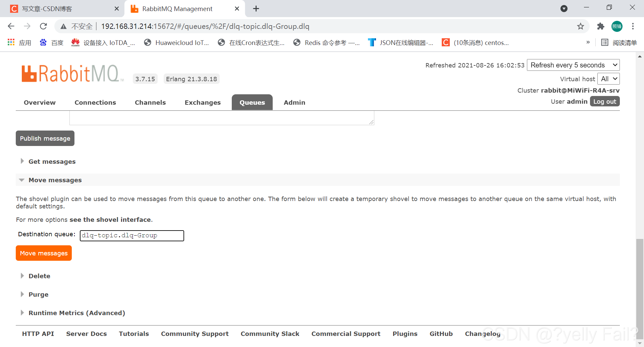This screenshot has height=347, width=644.
Task: Open the Baidu bookmark
Action: click(52, 43)
